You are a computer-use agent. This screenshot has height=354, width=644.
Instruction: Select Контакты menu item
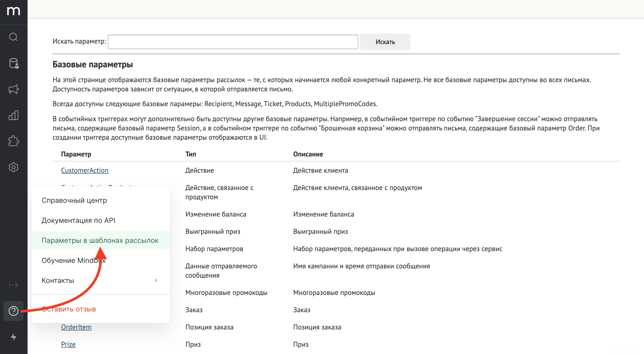click(x=101, y=280)
